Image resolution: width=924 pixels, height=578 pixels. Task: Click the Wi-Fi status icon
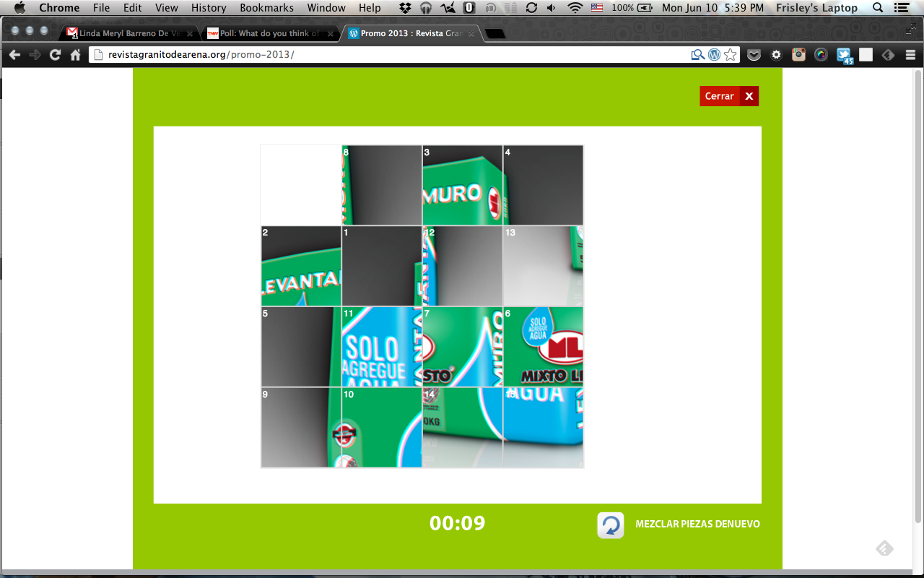click(575, 8)
